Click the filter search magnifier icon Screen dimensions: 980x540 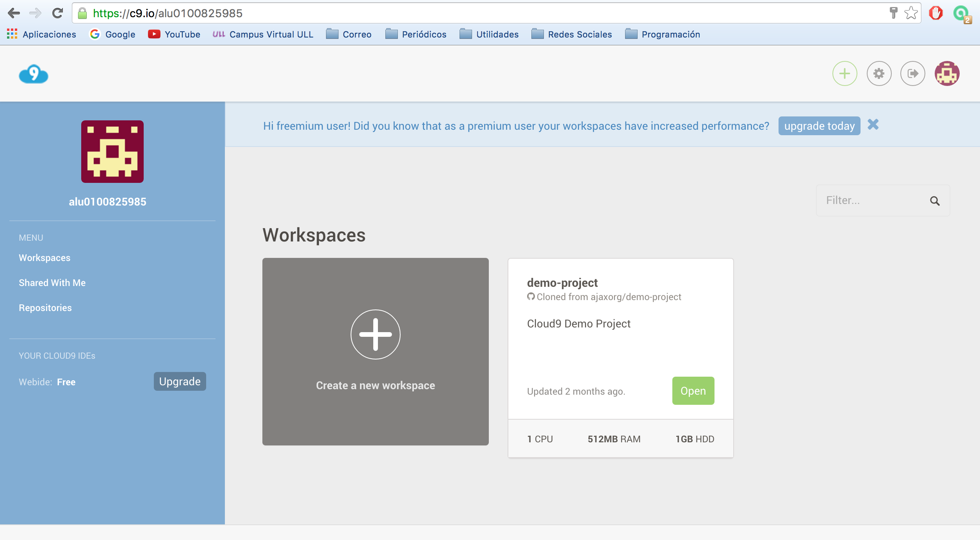tap(935, 201)
